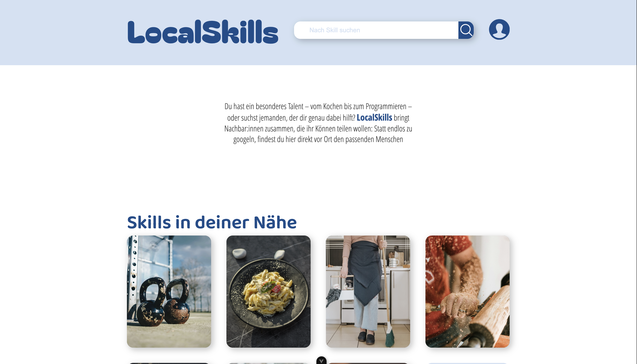The width and height of the screenshot is (637, 364).
Task: Select the brown card below the cleaning image
Action: (x=368, y=364)
